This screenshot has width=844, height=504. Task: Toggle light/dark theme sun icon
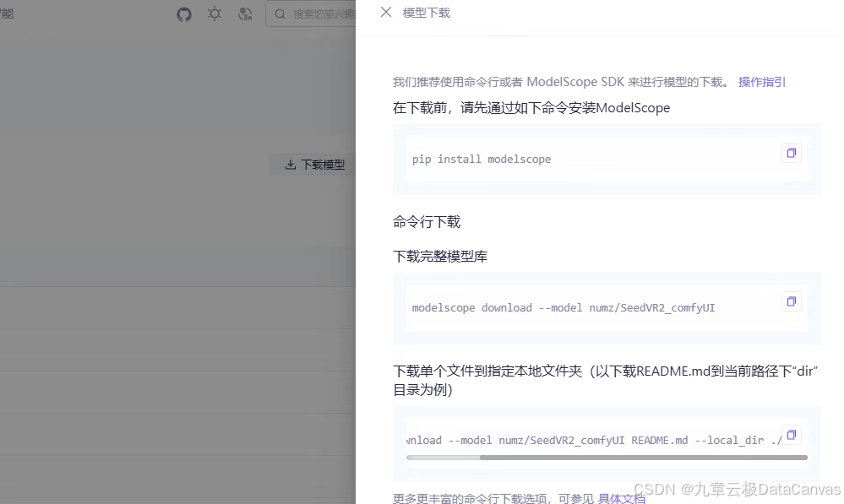tap(215, 14)
